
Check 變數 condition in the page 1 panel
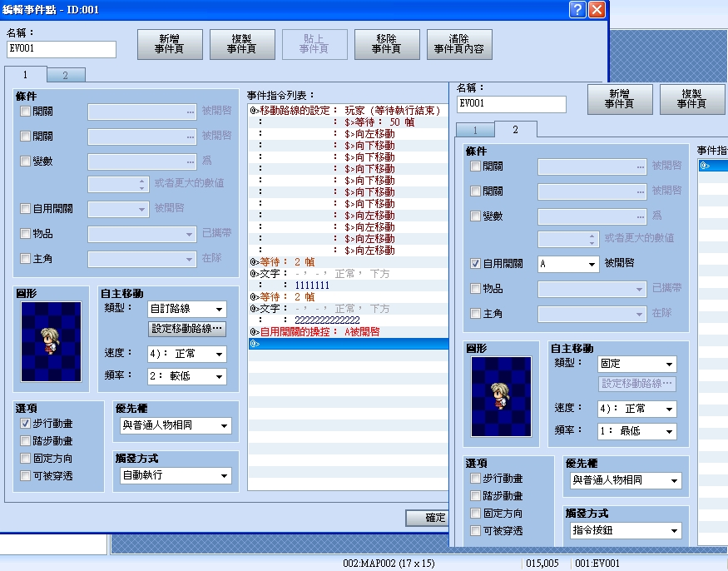(26, 161)
